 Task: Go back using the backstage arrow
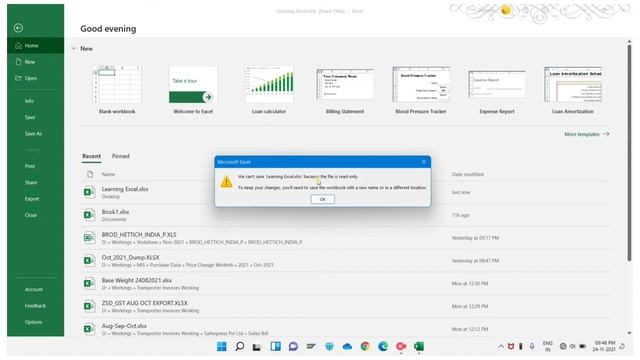click(x=18, y=28)
